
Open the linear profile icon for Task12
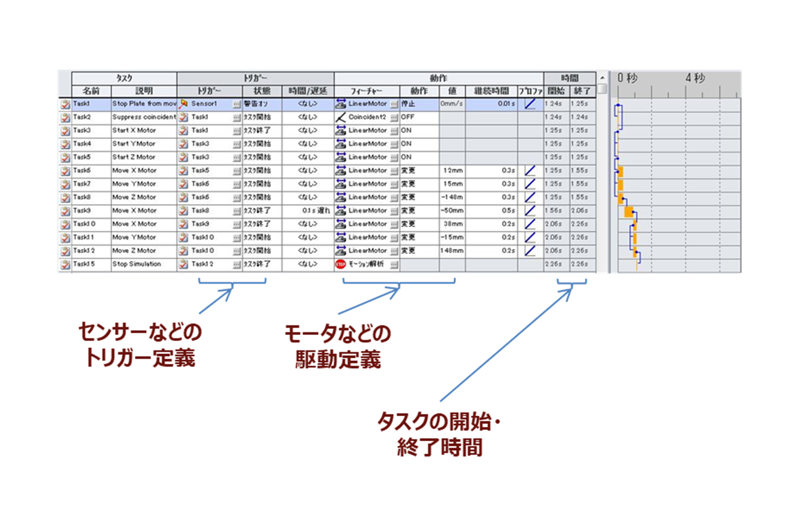pos(530,250)
